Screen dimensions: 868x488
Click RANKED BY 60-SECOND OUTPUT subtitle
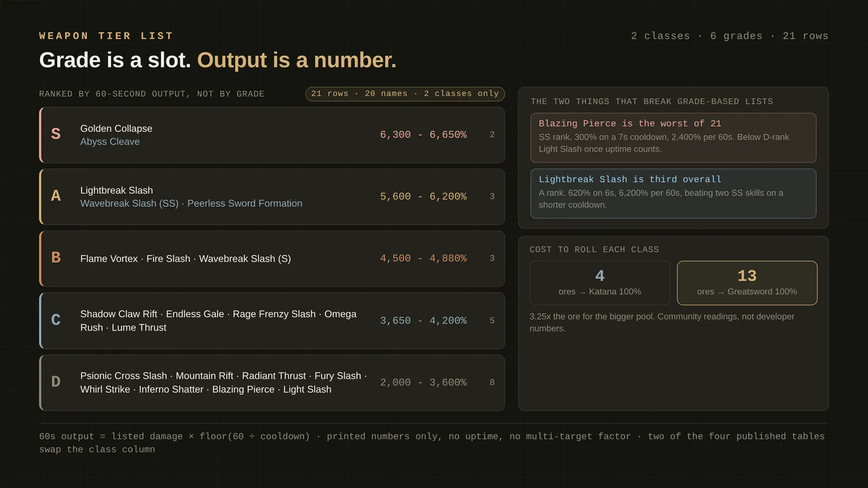[152, 94]
